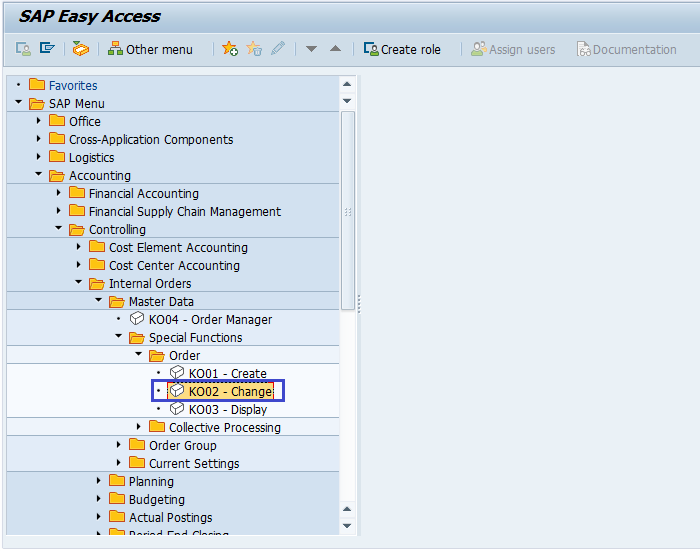Expand the Order Group folder
The height and width of the screenshot is (552, 700).
(118, 444)
